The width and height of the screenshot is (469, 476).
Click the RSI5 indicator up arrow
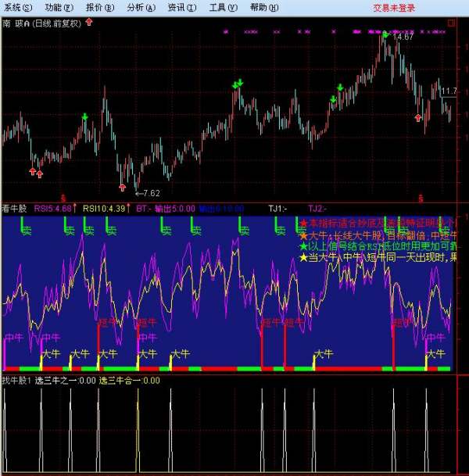(x=76, y=209)
